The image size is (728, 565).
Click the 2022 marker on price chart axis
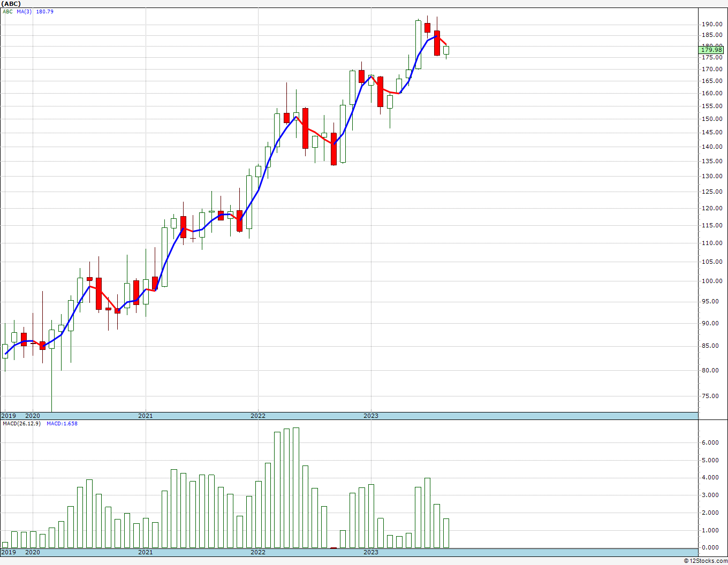coord(258,416)
